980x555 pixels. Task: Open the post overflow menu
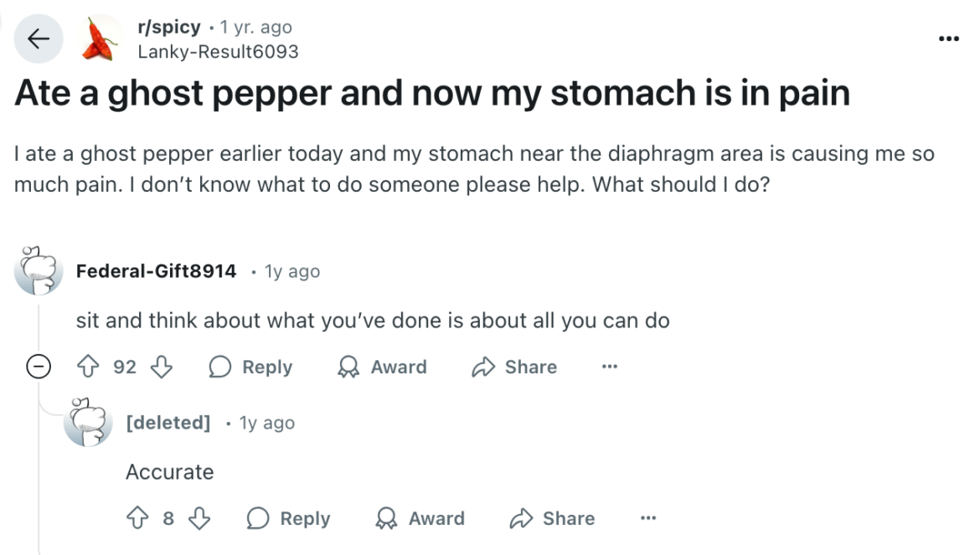click(x=948, y=39)
